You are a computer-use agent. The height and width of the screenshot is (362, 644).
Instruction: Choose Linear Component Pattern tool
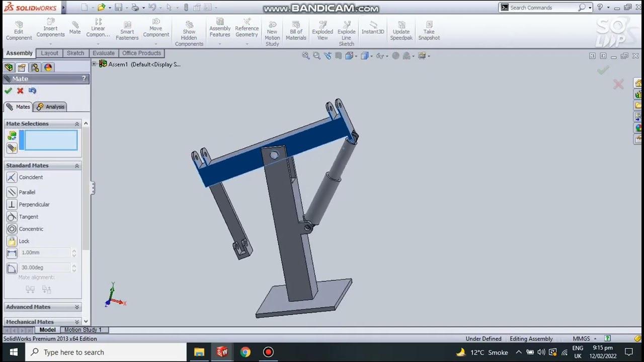98,28
